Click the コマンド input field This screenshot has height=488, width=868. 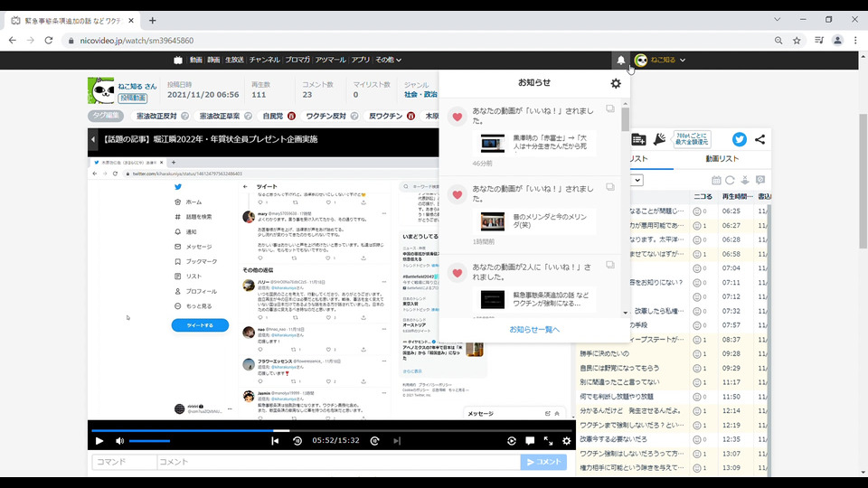point(125,462)
